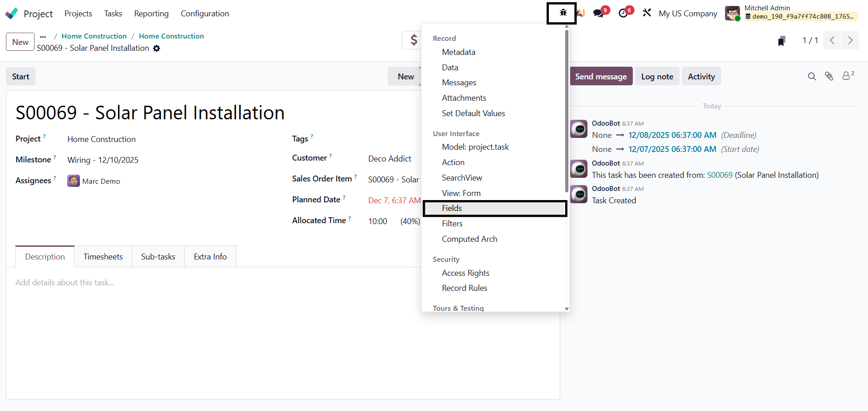Open the chat messages icon
This screenshot has width=868, height=411.
[x=599, y=13]
